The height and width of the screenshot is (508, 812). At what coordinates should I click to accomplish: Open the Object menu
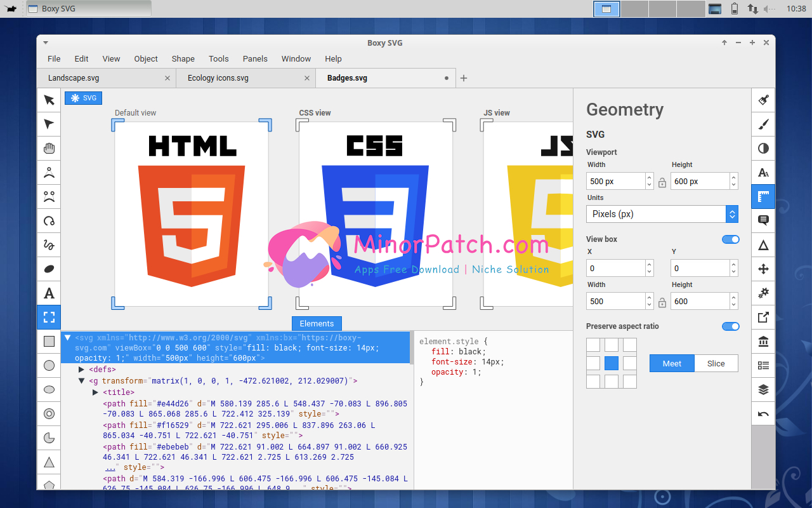pos(146,58)
